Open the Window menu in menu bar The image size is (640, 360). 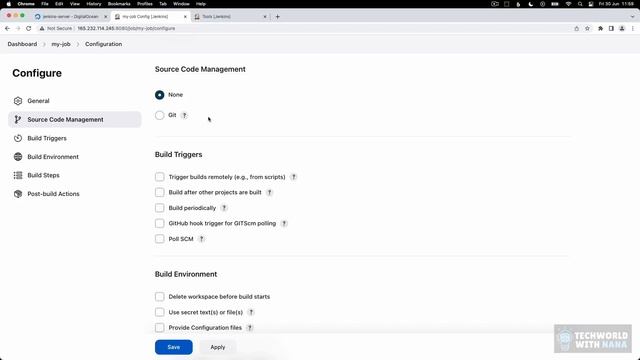[x=181, y=4]
